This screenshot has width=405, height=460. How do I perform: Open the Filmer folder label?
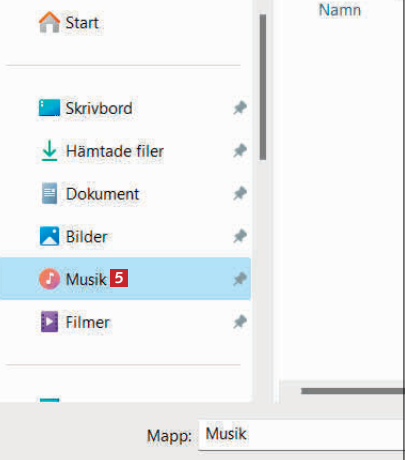87,322
